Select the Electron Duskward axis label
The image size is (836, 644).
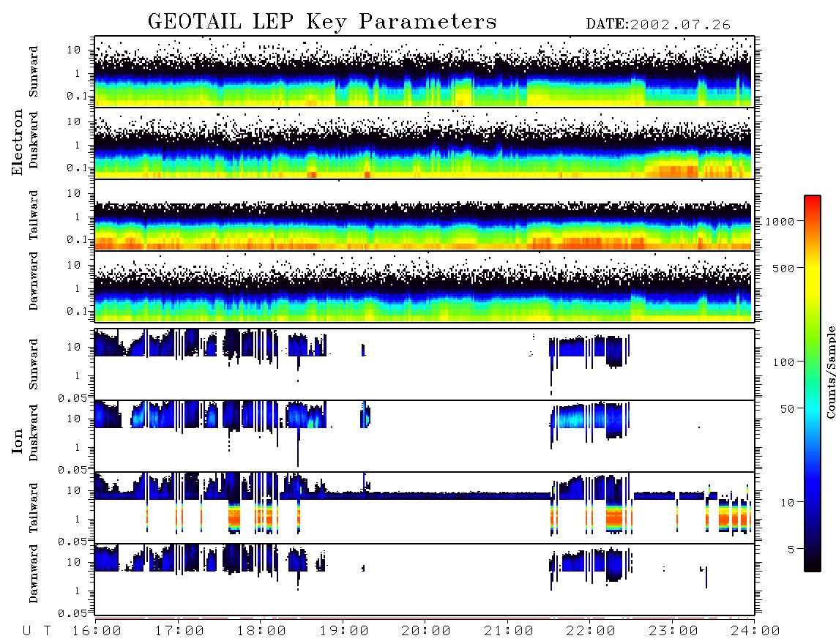[x=34, y=140]
